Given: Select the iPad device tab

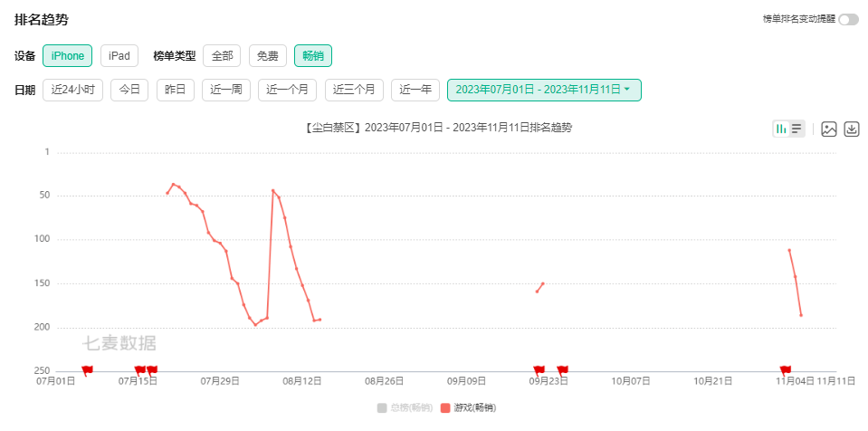Looking at the screenshot, I should [119, 56].
